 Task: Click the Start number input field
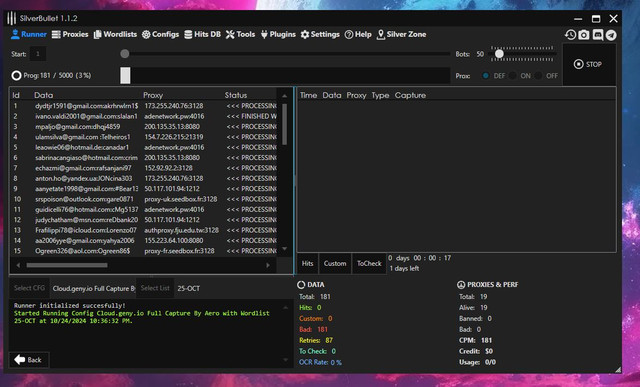[38, 54]
